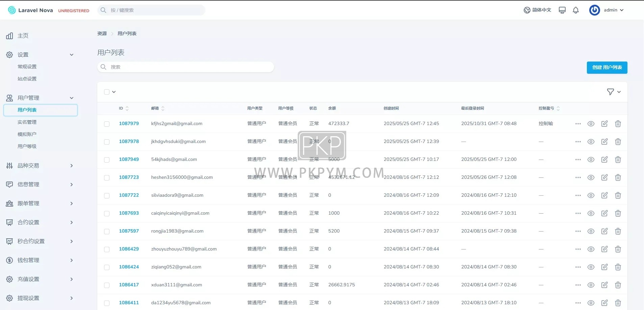Sort the table by ID column
This screenshot has height=310, width=644.
pos(124,109)
